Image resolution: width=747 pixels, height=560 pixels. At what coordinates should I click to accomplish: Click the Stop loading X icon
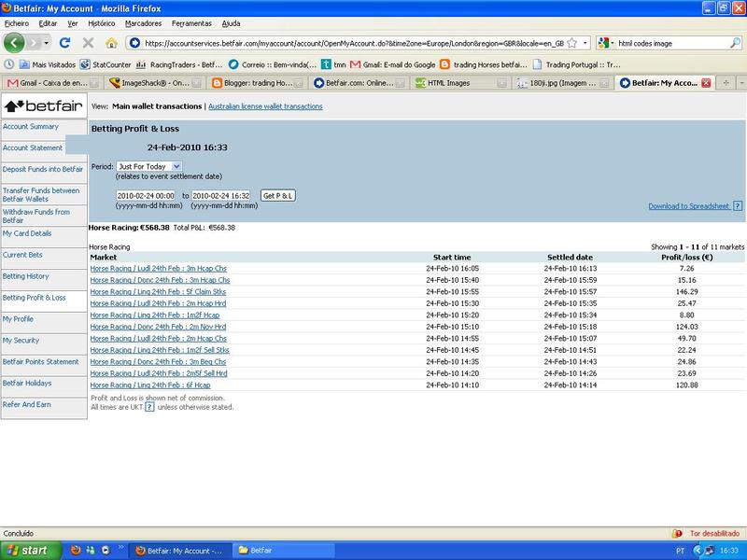point(88,43)
